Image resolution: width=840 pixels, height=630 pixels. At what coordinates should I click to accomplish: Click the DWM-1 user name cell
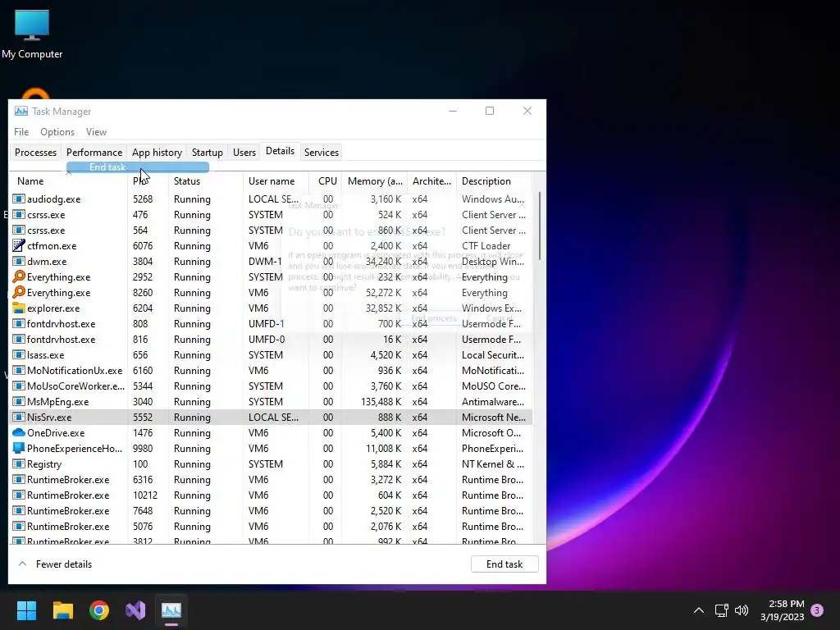click(x=265, y=262)
